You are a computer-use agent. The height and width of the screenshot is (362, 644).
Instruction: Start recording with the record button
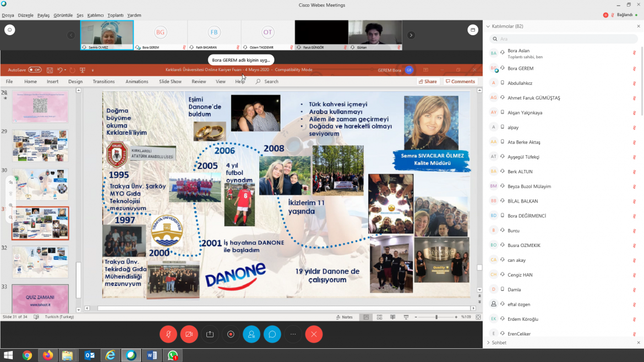(x=231, y=334)
